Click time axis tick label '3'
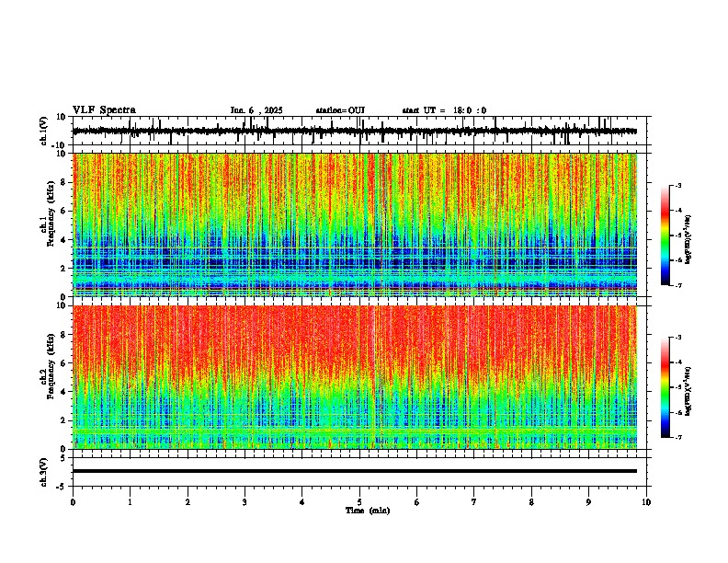 click(x=245, y=502)
